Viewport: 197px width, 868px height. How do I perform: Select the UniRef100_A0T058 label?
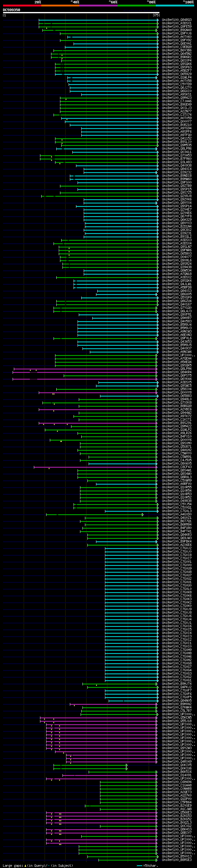[177, 81]
